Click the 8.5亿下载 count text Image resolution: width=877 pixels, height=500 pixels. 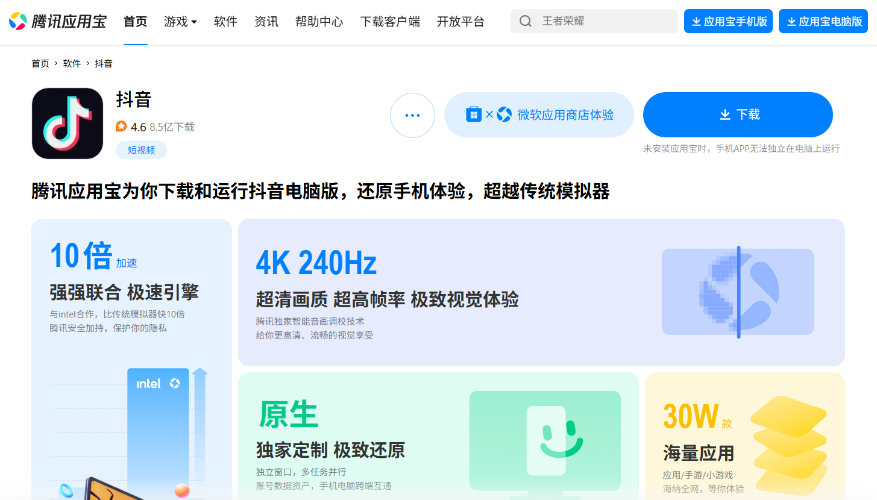(x=172, y=127)
